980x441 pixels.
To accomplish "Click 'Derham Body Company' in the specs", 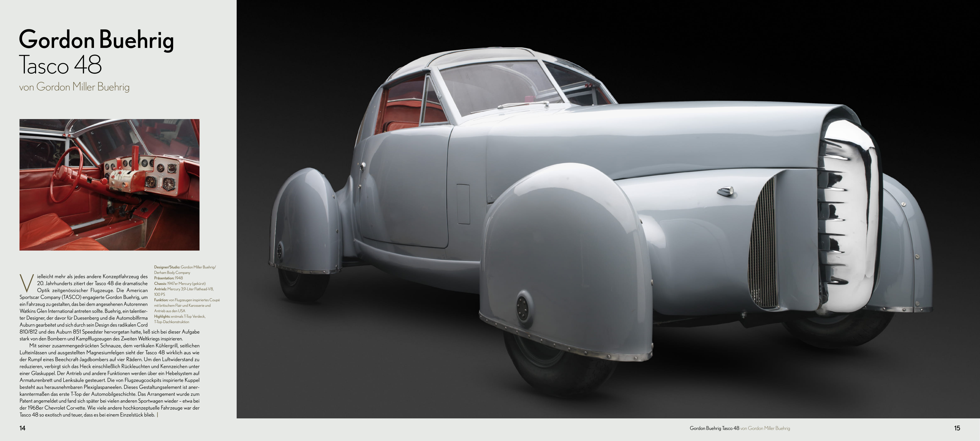I will pos(172,272).
